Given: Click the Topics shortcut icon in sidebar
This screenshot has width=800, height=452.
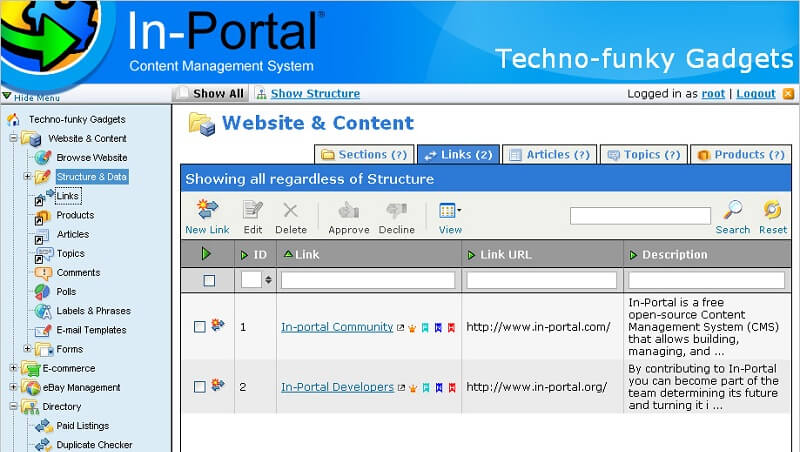Looking at the screenshot, I should tap(43, 255).
